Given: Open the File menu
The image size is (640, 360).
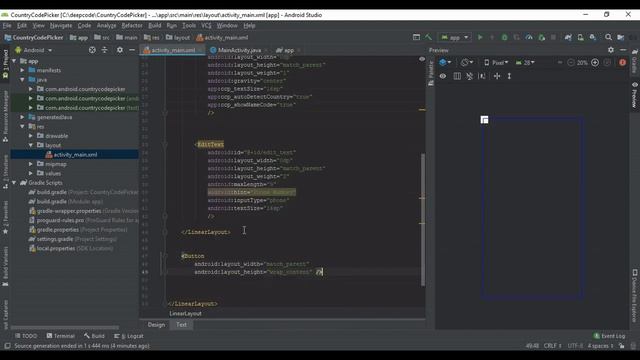Looking at the screenshot, I should click(x=7, y=25).
